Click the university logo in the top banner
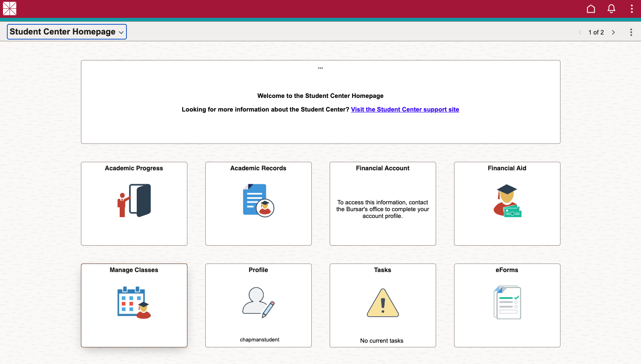Screen dimensions: 641x364 [9, 9]
